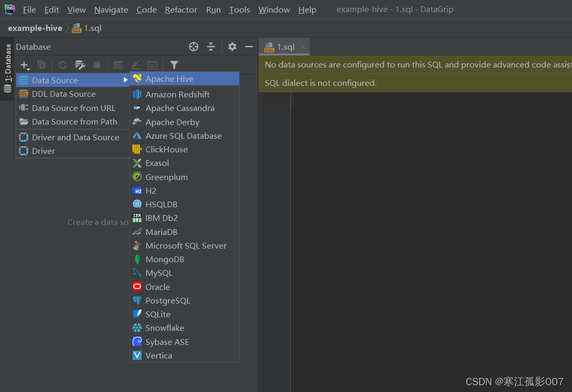Open the Code menu
The width and height of the screenshot is (572, 392).
147,10
